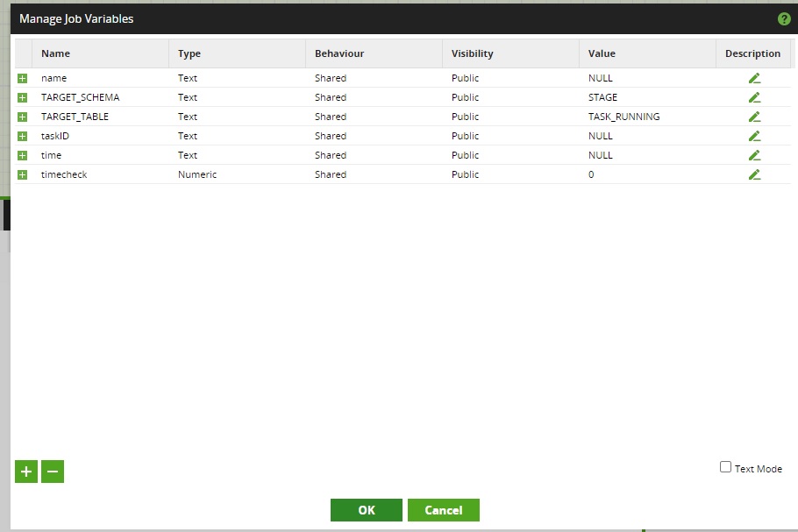Click the plus icon next to the timecheck variable
Image resolution: width=798 pixels, height=532 pixels.
click(22, 174)
